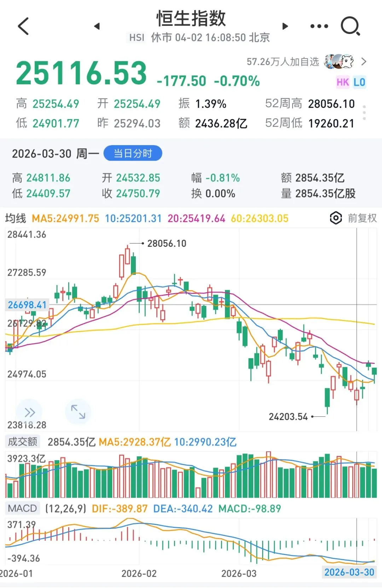
Task: Tap the selected date 2026-03-30 周一
Action: [56, 154]
